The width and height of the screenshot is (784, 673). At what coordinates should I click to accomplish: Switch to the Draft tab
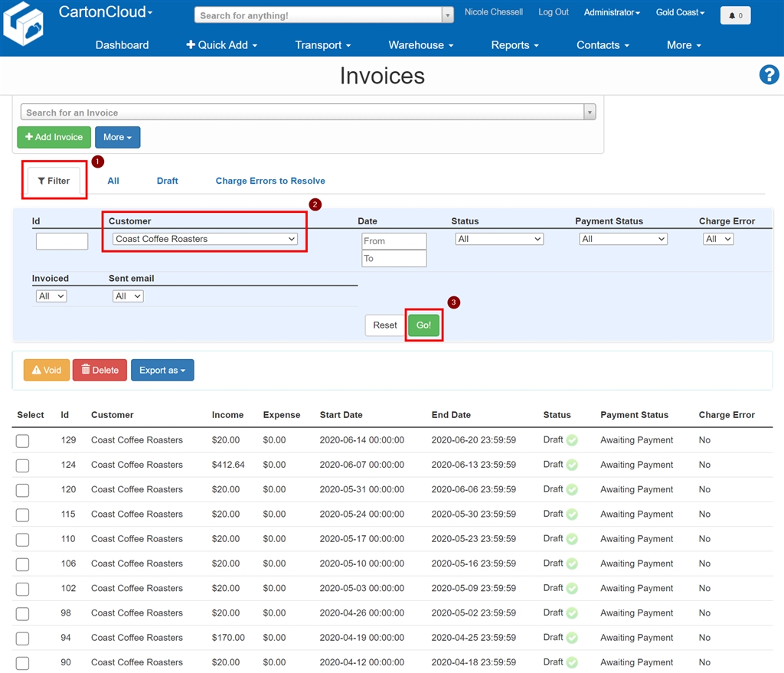point(168,181)
